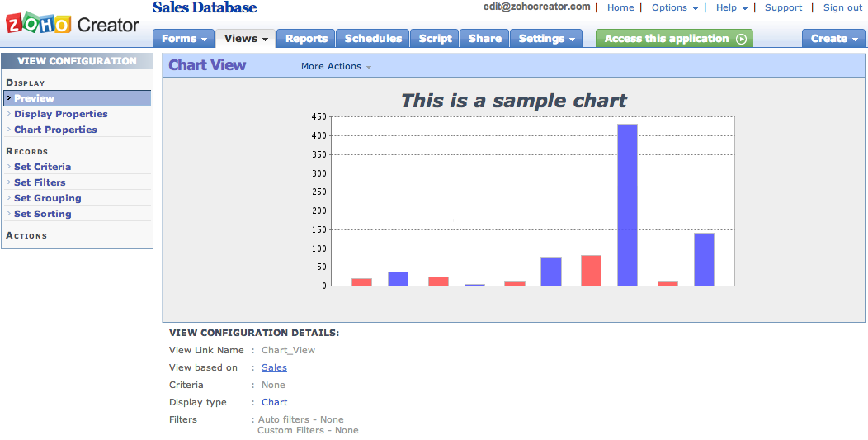Open the Share tab
868x440 pixels.
tap(484, 38)
